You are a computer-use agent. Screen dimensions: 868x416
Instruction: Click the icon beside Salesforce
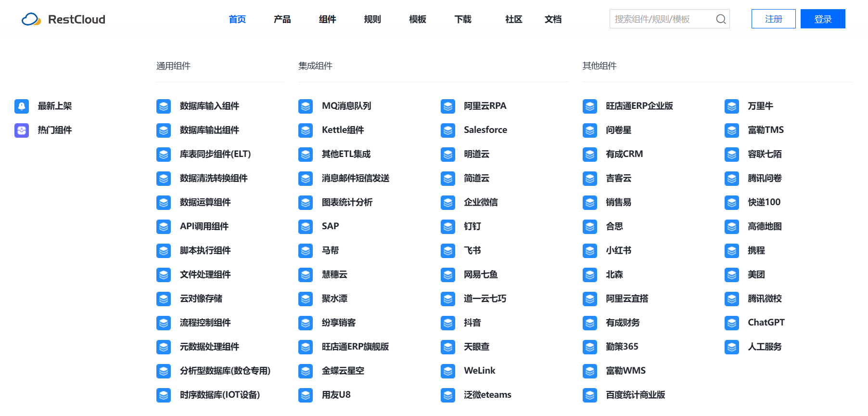(448, 130)
